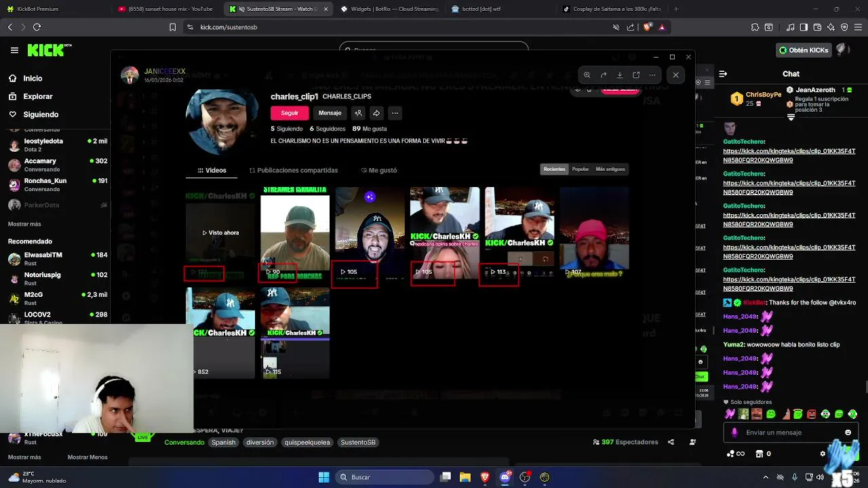Collapse the chat panel arrow icon
Screen dimensions: 868x488
click(x=723, y=74)
